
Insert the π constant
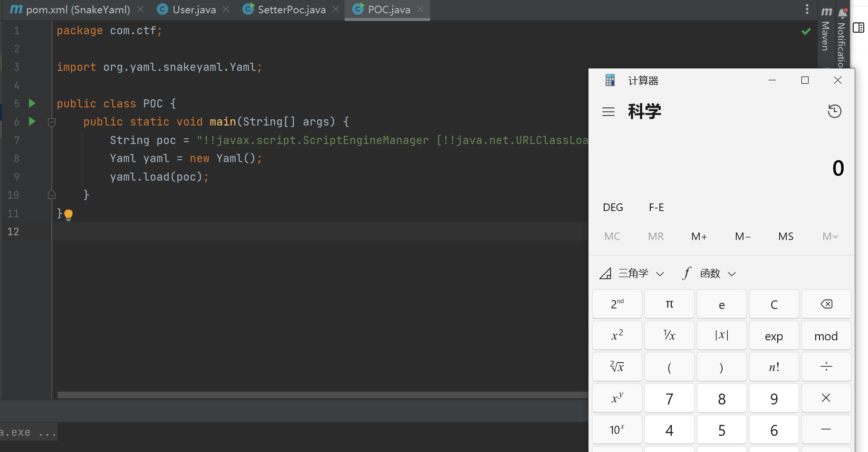[669, 304]
